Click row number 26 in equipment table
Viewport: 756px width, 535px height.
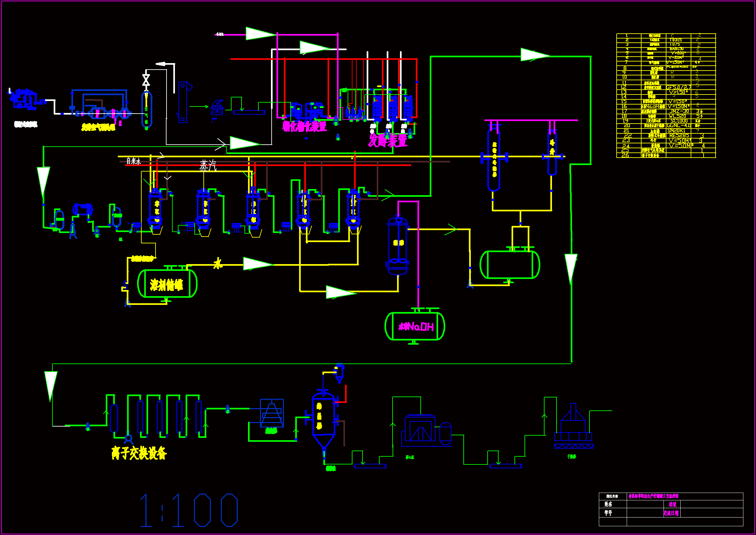(625, 155)
